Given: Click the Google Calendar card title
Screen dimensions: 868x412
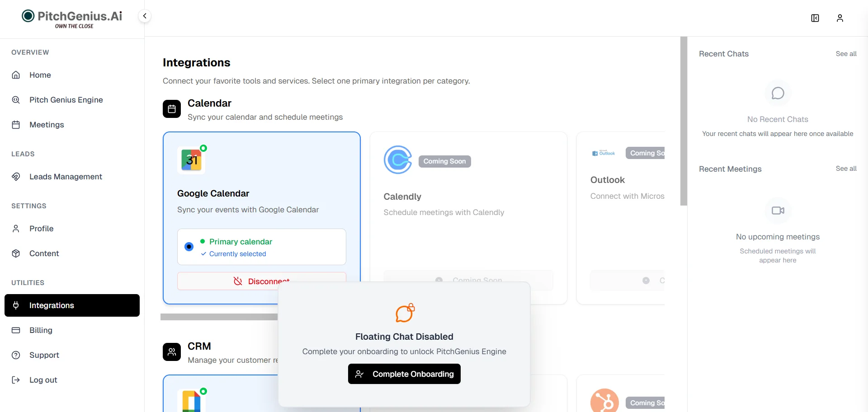Looking at the screenshot, I should [213, 193].
